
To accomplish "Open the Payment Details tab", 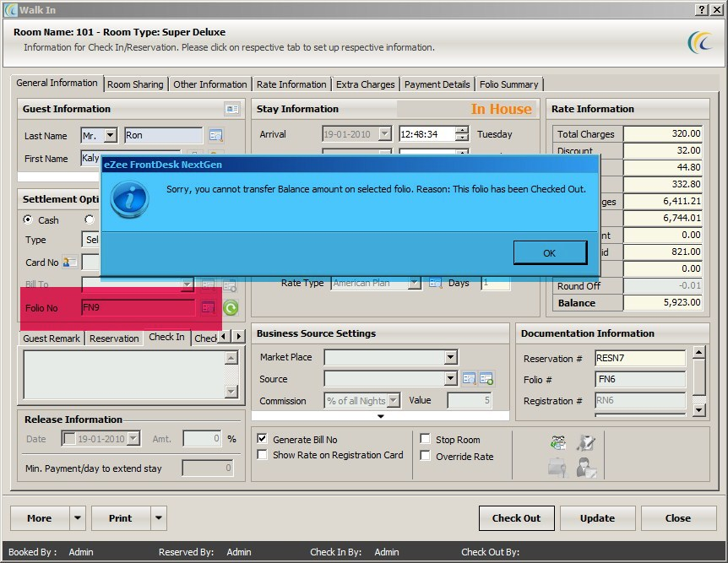I will coord(437,84).
